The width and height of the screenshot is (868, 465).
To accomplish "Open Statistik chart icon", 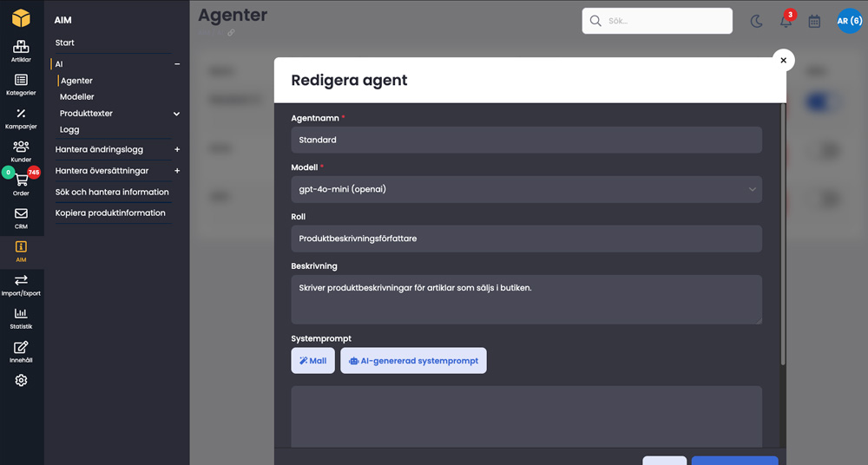I will coord(21,318).
